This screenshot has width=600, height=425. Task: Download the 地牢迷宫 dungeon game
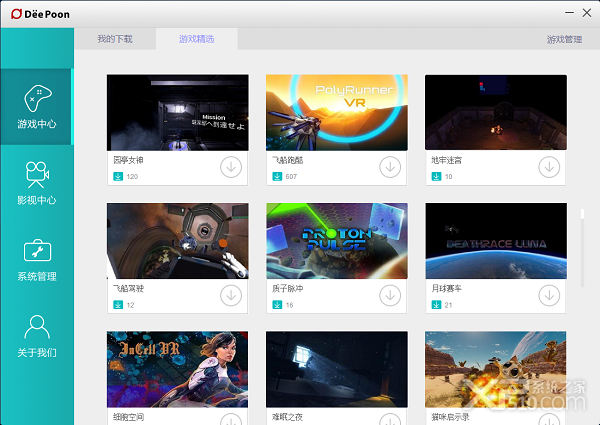[x=549, y=167]
